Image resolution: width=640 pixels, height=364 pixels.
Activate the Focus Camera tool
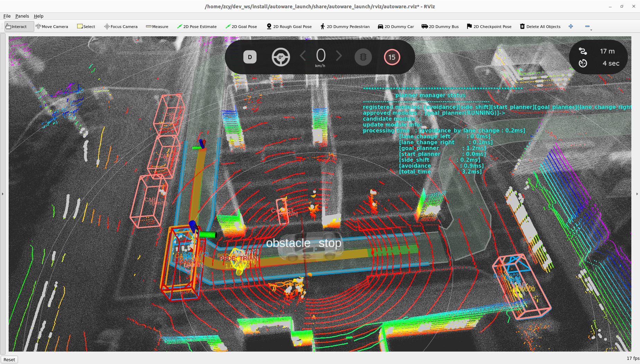coord(121,27)
